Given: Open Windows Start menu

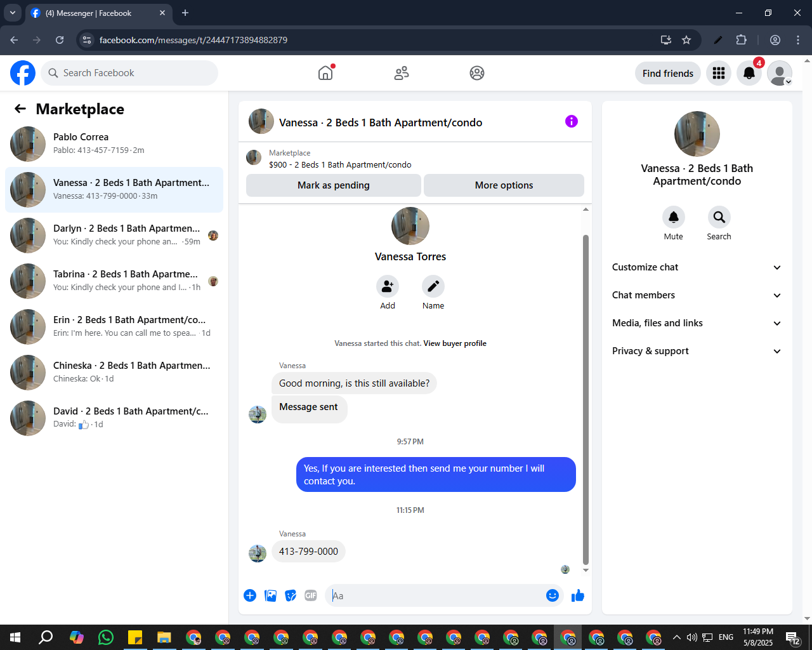Looking at the screenshot, I should tap(15, 637).
